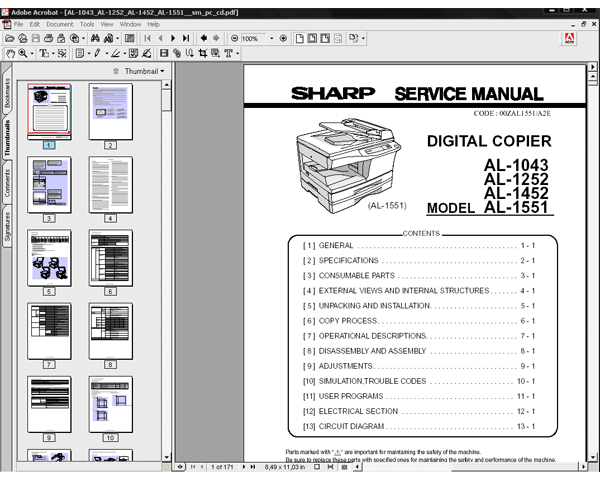
Task: Toggle the navigation pane show/hide button
Action: pyautogui.click(x=130, y=38)
